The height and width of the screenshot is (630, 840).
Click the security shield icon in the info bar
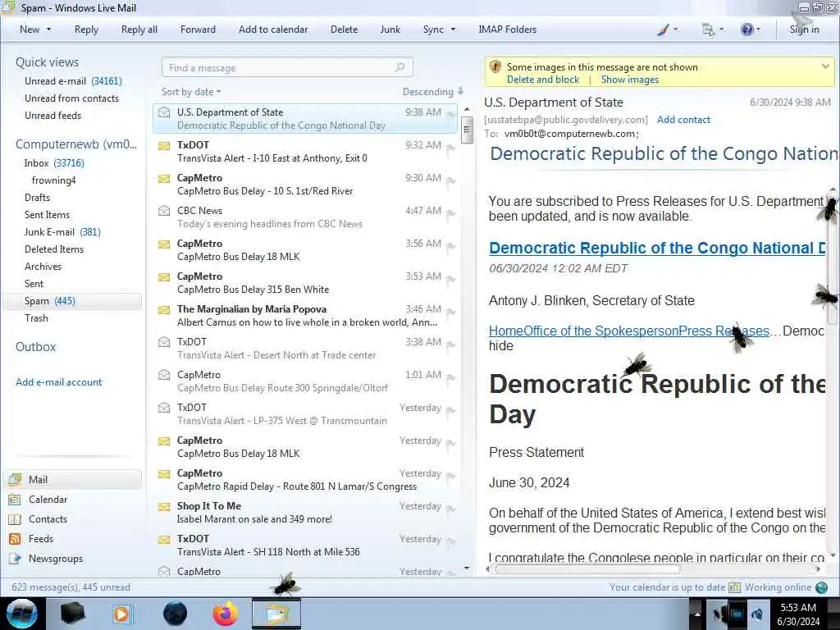tap(495, 66)
